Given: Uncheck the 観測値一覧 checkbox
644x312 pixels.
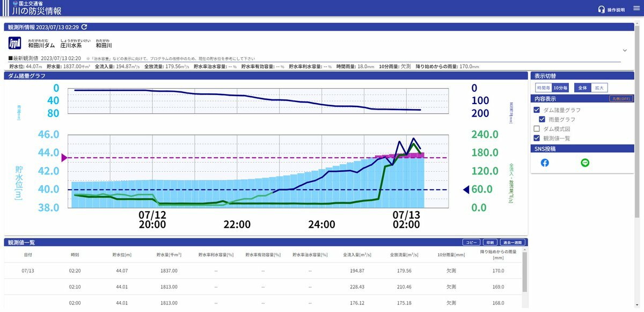Looking at the screenshot, I should [x=537, y=138].
